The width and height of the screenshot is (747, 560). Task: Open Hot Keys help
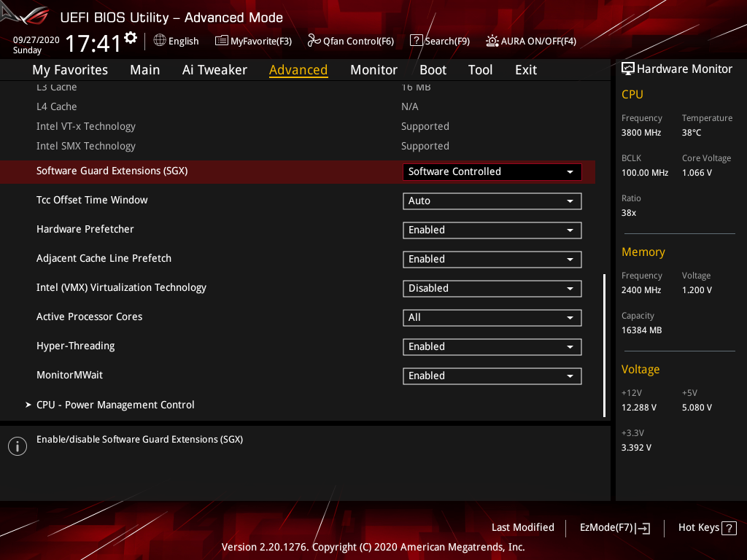(707, 528)
